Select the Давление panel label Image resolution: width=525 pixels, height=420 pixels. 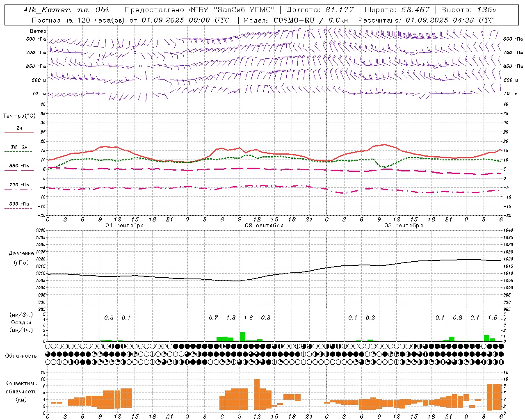tap(21, 253)
